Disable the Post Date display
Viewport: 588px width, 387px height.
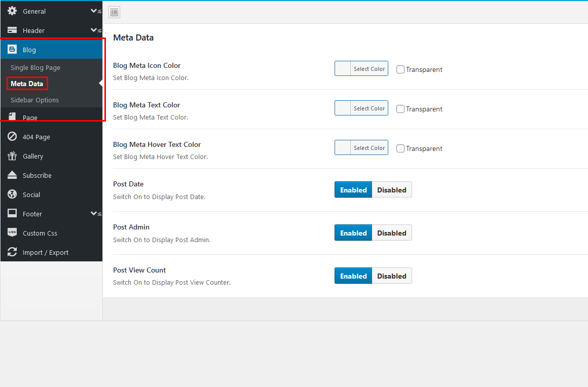391,190
